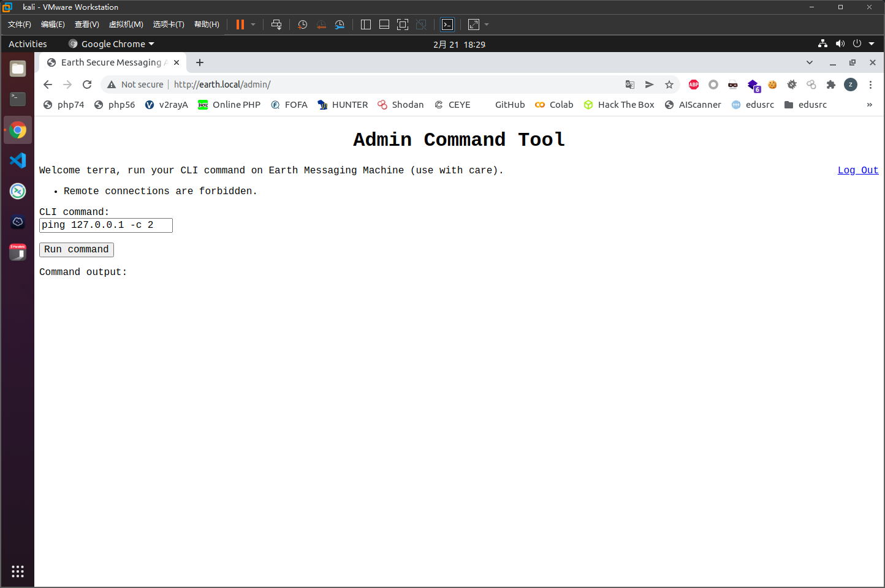Click the CLI command input field
The width and height of the screenshot is (885, 588).
(106, 225)
